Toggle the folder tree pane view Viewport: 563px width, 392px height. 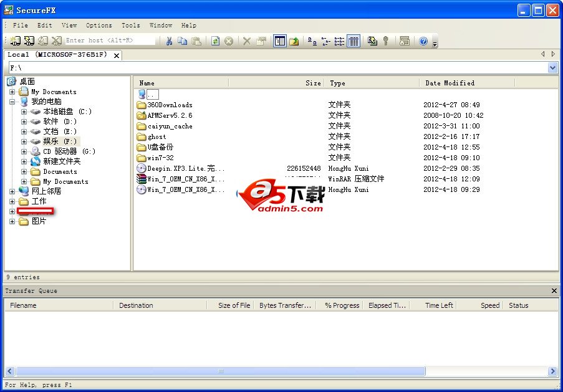(279, 41)
